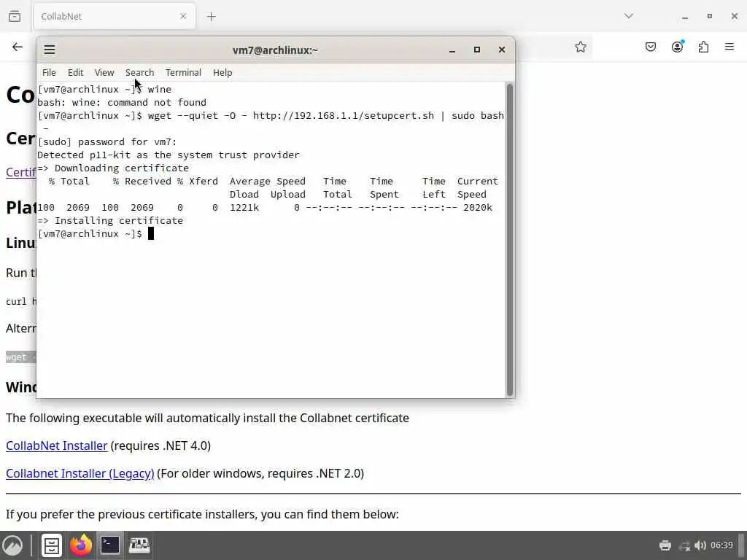Viewport: 747px width, 560px height.
Task: Click the partially hidden Certificate link
Action: pos(20,172)
